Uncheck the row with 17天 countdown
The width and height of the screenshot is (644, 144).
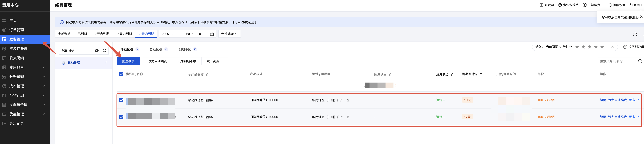click(x=121, y=117)
